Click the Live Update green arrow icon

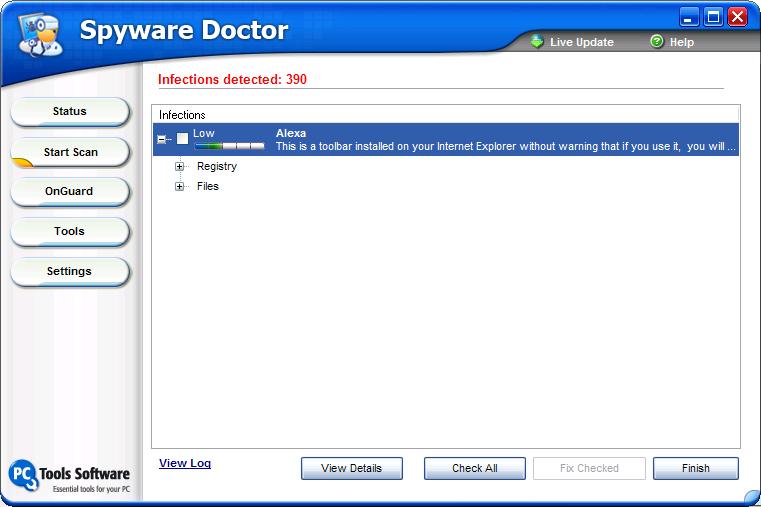(537, 42)
